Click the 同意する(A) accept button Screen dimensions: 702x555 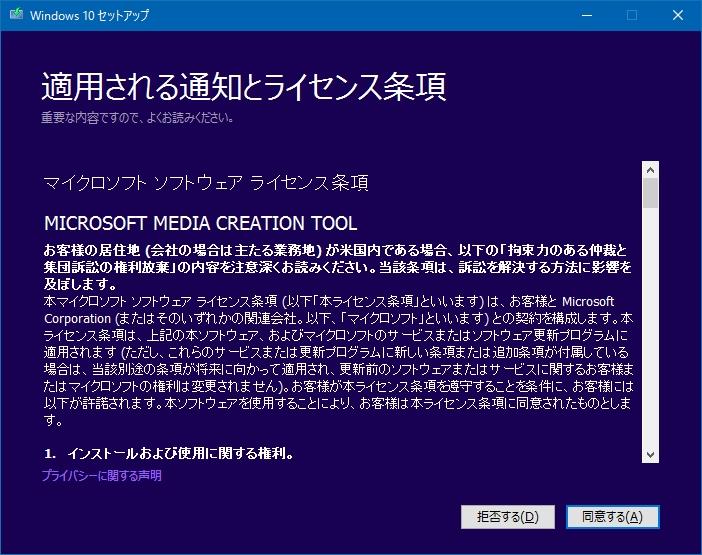click(x=612, y=517)
